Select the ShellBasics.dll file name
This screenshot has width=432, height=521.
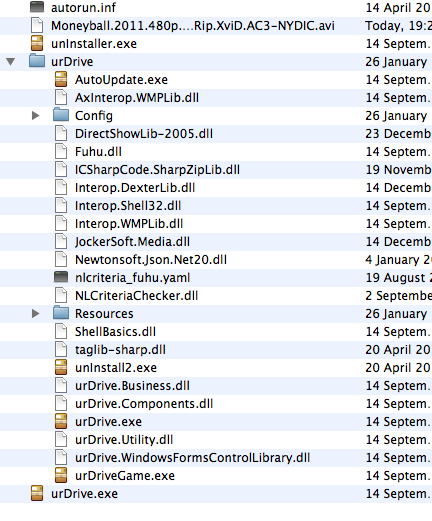click(x=115, y=332)
